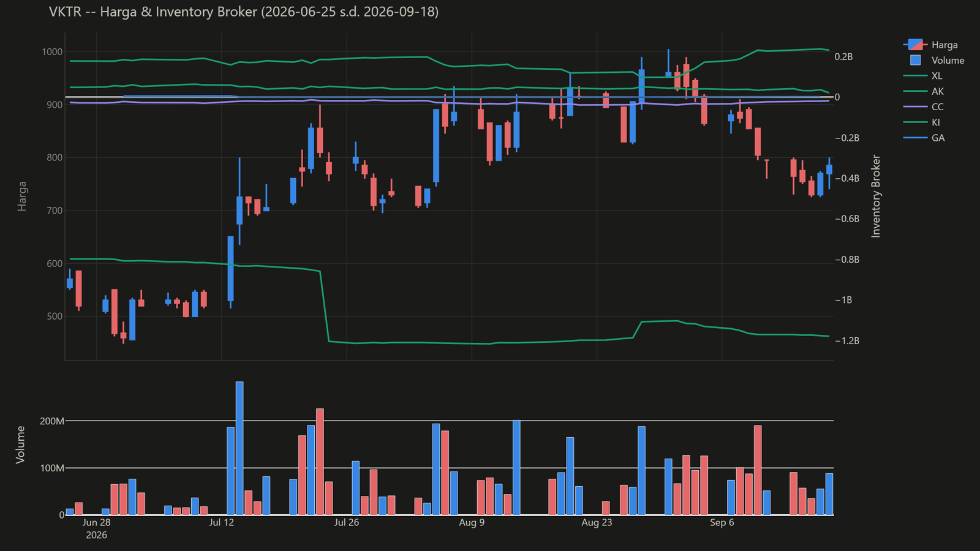
Task: Click the Aug 9 date tick label
Action: tap(472, 522)
